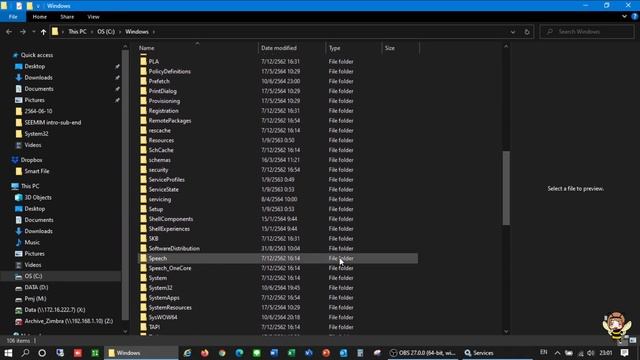Switch to the Share ribbon tab
This screenshot has height=360, width=640.
click(x=67, y=17)
